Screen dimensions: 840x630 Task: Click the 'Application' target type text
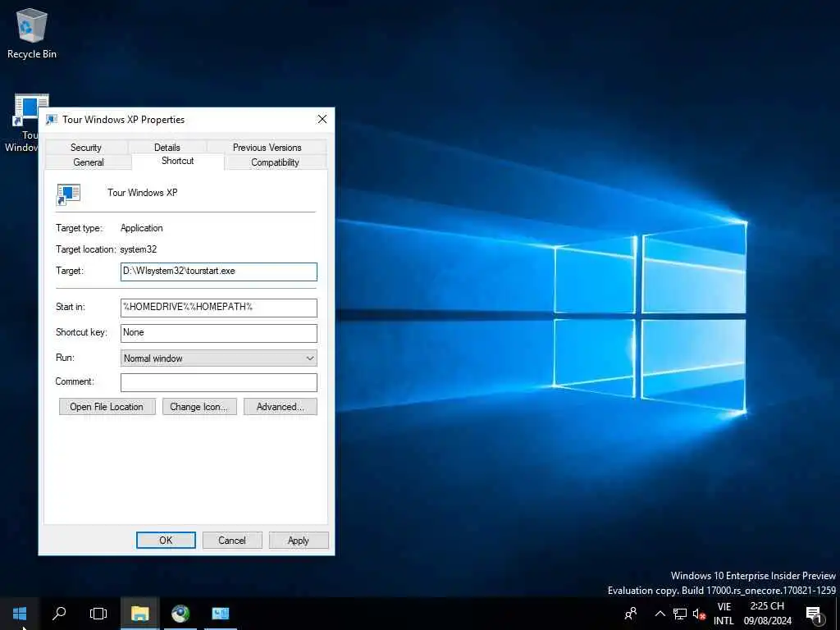[x=141, y=228]
